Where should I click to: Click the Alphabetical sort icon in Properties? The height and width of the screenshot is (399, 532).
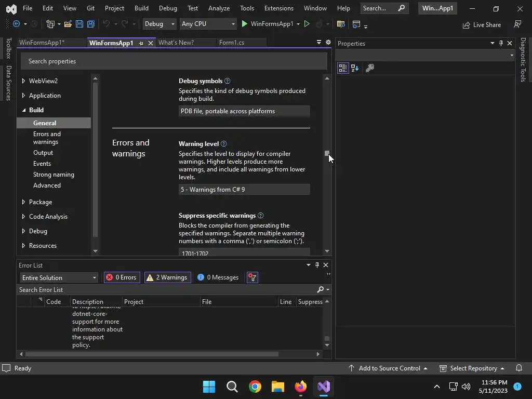355,68
